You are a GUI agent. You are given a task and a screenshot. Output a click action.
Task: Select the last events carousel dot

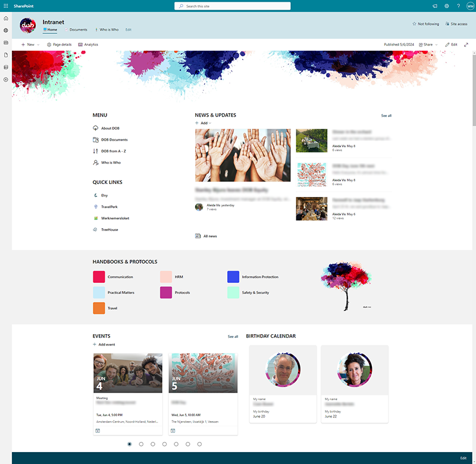pyautogui.click(x=199, y=444)
